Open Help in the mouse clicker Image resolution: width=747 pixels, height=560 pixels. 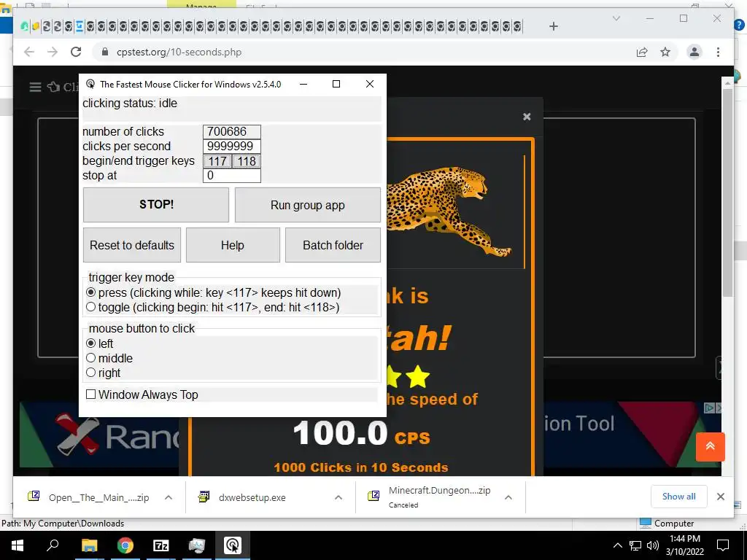tap(233, 245)
